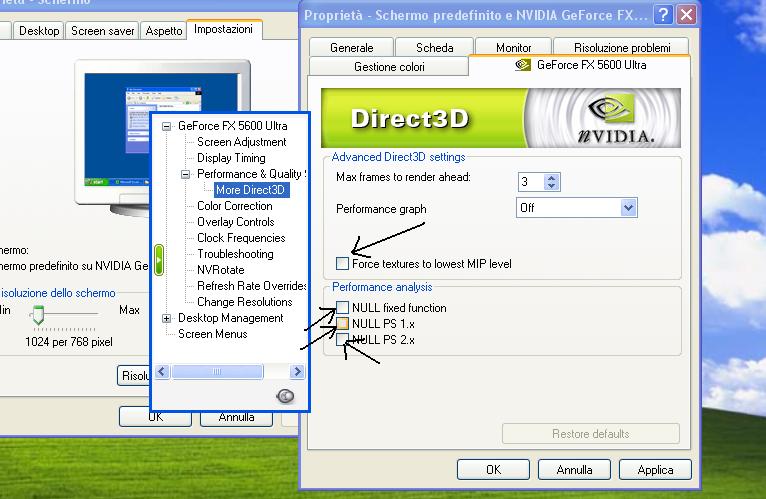This screenshot has width=766, height=499.
Task: Select Troubleshooting in tree
Action: coord(235,254)
